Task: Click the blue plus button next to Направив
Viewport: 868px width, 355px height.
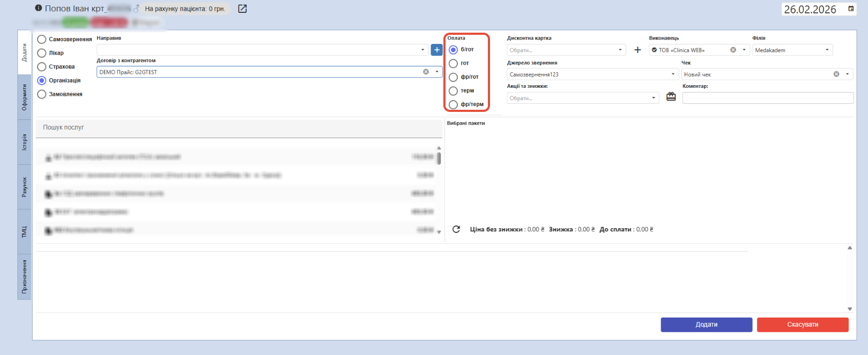Action: click(437, 50)
